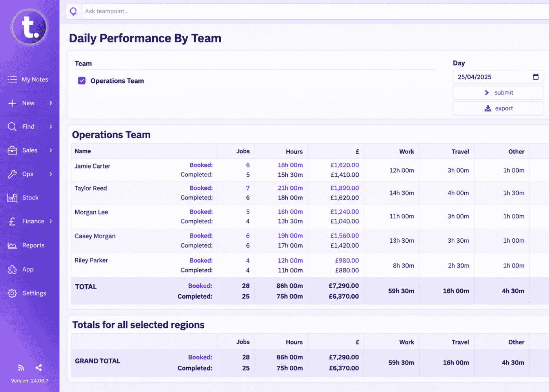Screen dimensions: 549x392
Task: Click the share icon in sidebar
Action: click(x=38, y=368)
